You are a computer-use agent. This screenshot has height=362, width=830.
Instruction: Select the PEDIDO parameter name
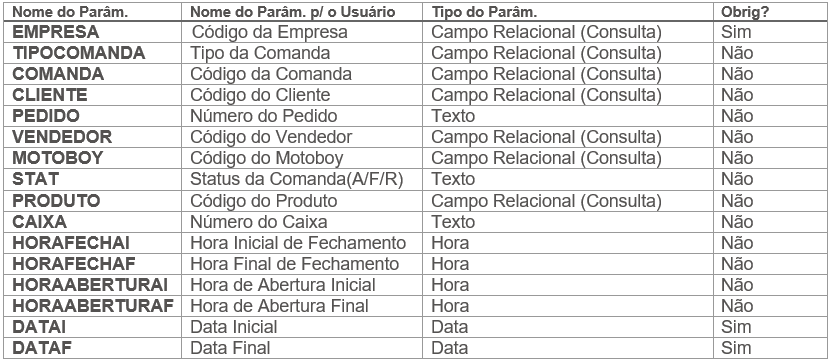coord(46,116)
